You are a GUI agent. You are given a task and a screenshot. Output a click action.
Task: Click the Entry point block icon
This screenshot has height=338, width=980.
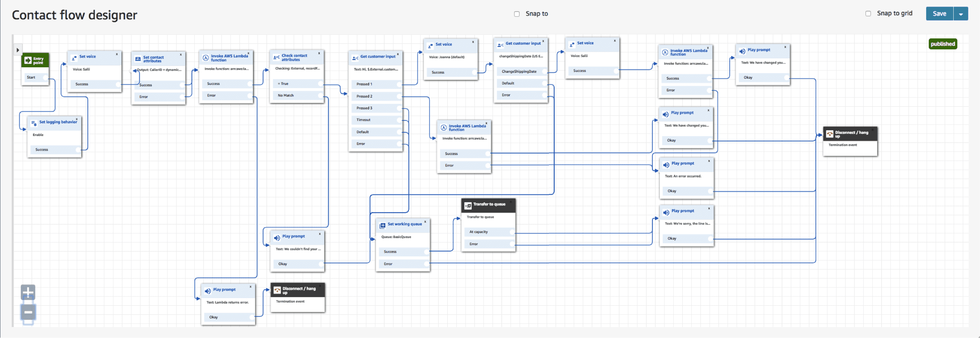pos(28,60)
